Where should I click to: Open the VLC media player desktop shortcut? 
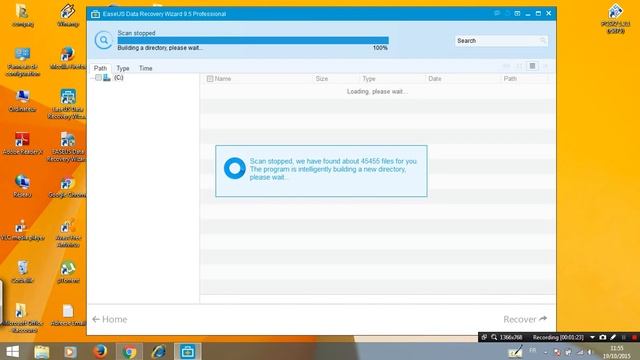[22, 229]
